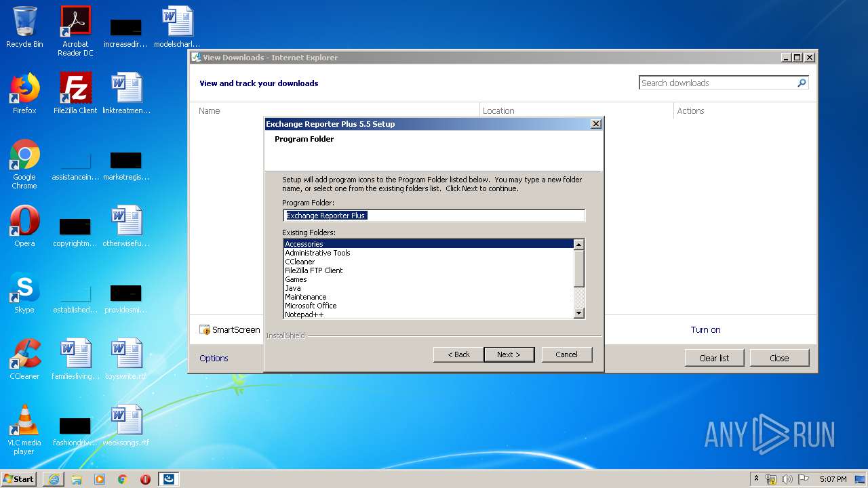Open Internet Explorer from the taskbar

click(x=54, y=479)
